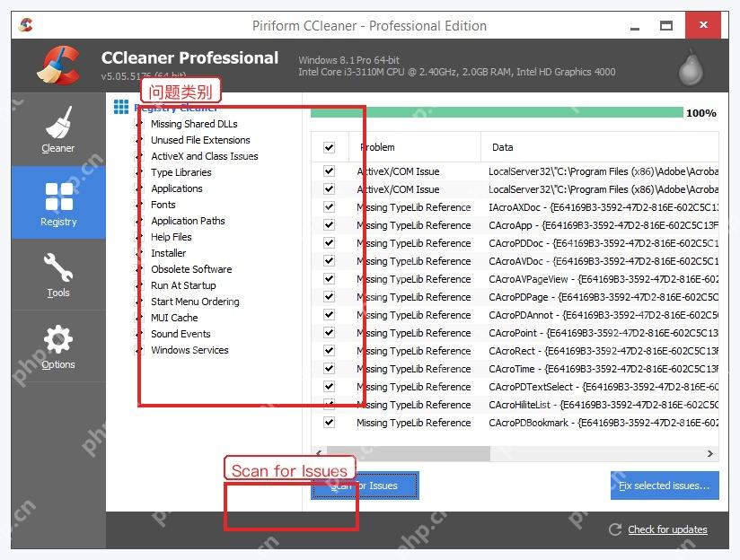This screenshot has height=560, width=740.
Task: Select Run At Startup category
Action: click(x=183, y=285)
